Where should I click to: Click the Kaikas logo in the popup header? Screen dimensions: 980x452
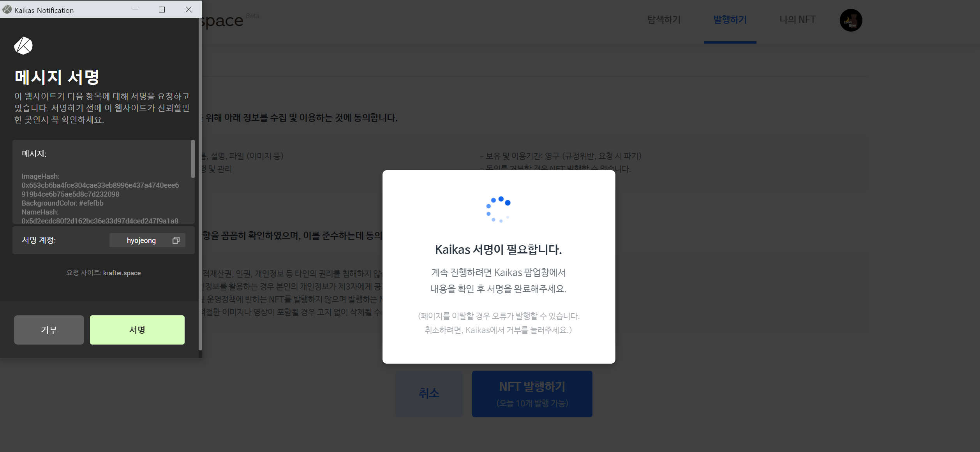23,46
